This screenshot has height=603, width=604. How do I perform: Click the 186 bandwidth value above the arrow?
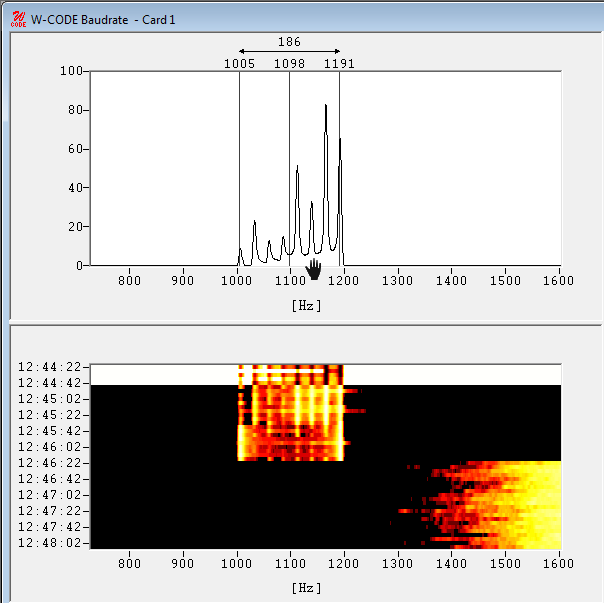point(289,42)
